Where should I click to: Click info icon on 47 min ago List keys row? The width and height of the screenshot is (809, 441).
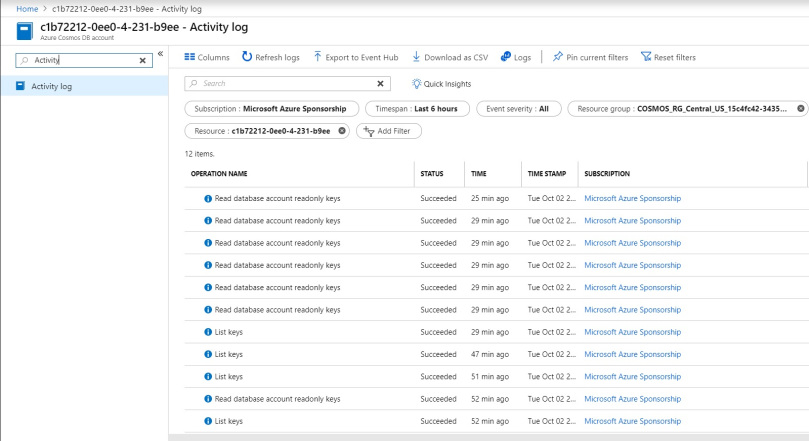(208, 354)
